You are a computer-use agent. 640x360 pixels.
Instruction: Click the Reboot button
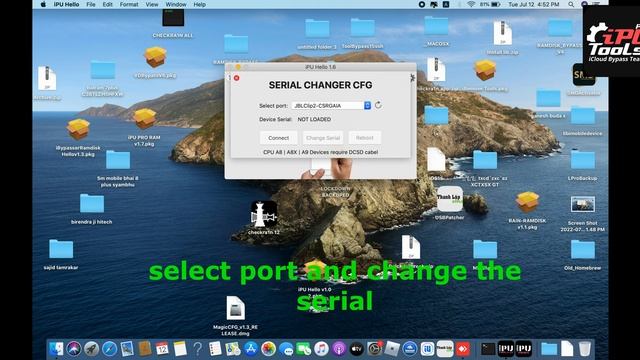(x=364, y=138)
